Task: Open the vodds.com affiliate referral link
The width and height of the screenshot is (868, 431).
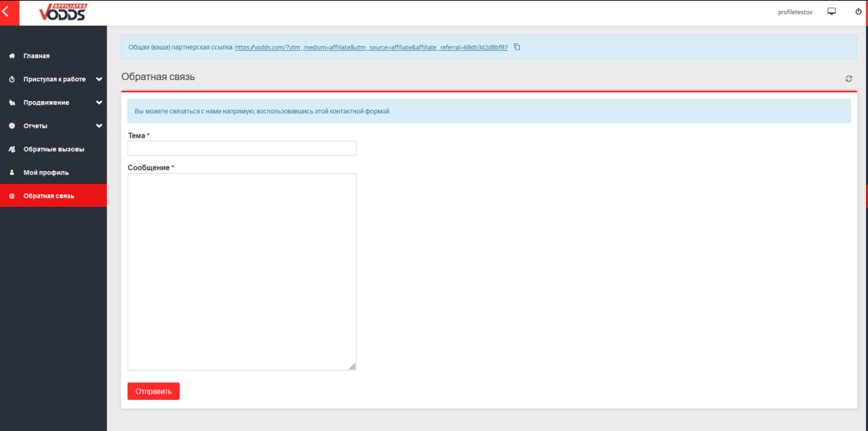Action: (x=371, y=48)
